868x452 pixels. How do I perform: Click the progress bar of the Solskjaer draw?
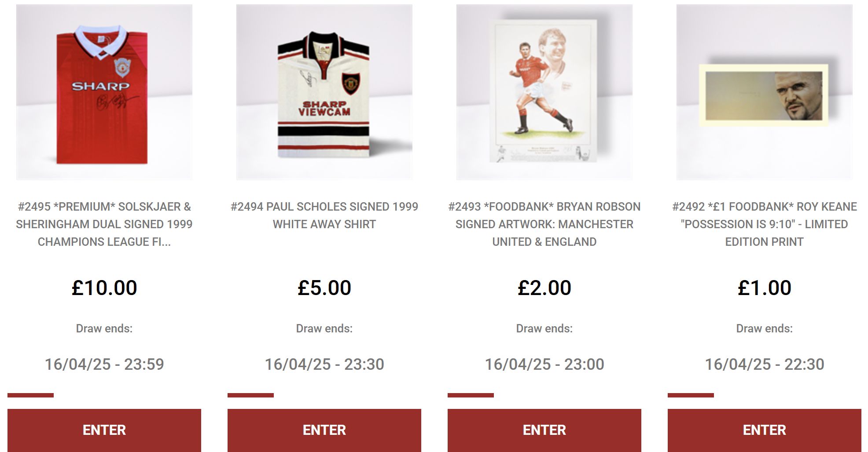(30, 395)
